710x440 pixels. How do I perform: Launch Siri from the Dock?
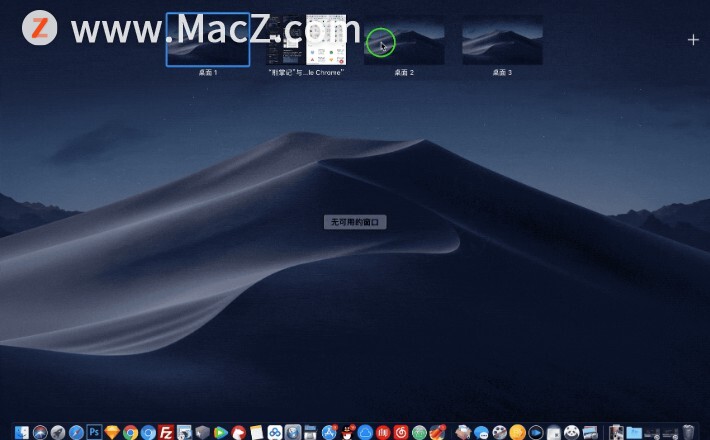(40, 432)
